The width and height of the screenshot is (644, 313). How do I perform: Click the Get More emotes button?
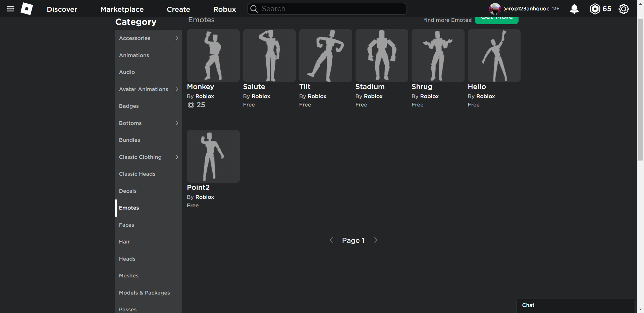pos(497,20)
